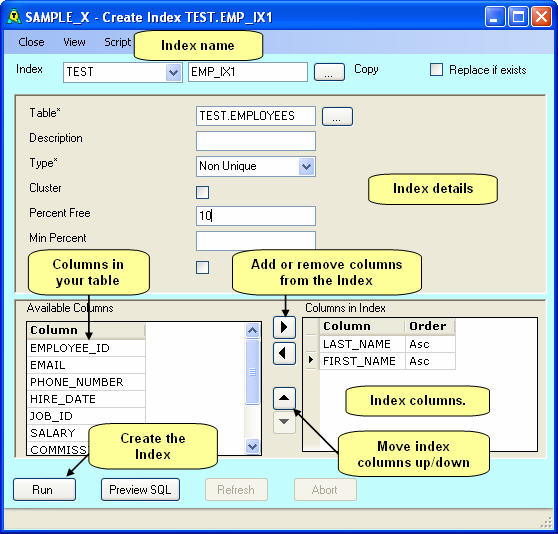The image size is (558, 534).
Task: Move index column up with up arrow
Action: coord(284,398)
